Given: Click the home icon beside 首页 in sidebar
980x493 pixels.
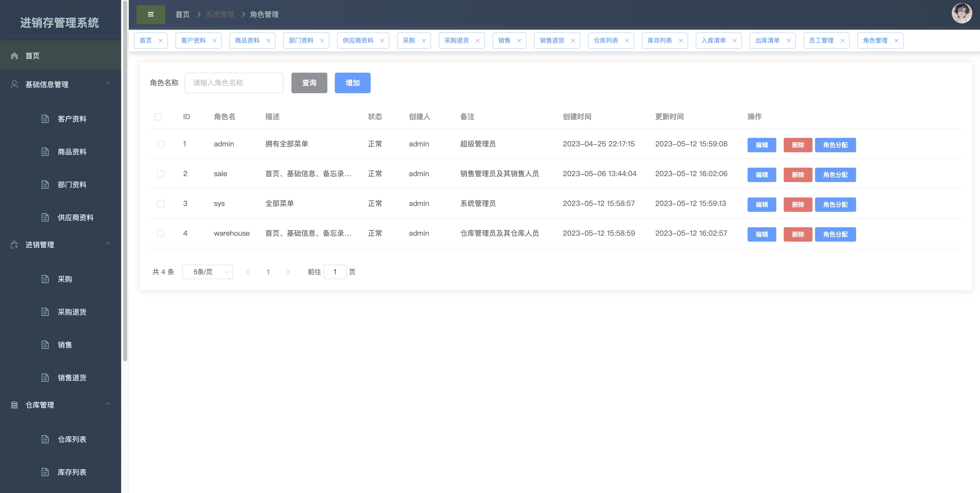Looking at the screenshot, I should [x=14, y=55].
